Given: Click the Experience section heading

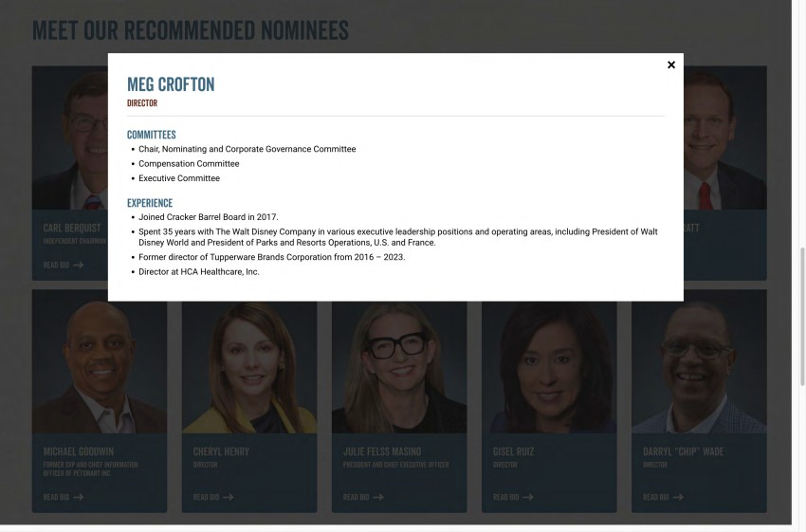Looking at the screenshot, I should (x=150, y=203).
